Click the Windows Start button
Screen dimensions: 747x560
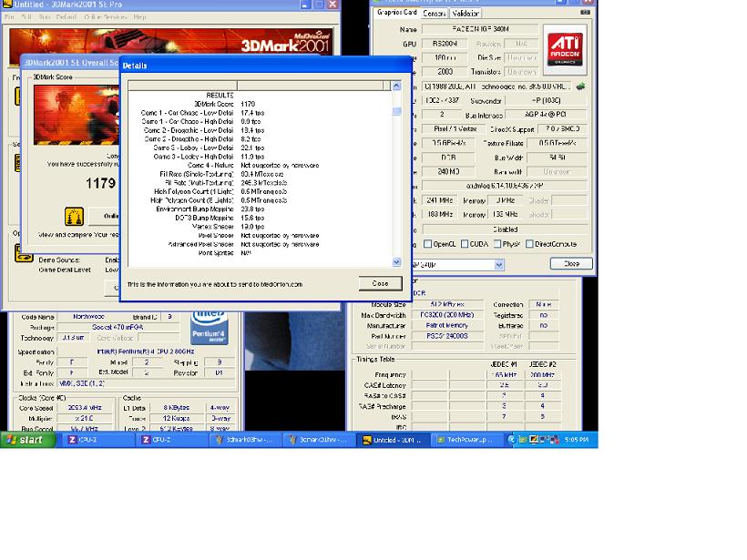pos(27,440)
